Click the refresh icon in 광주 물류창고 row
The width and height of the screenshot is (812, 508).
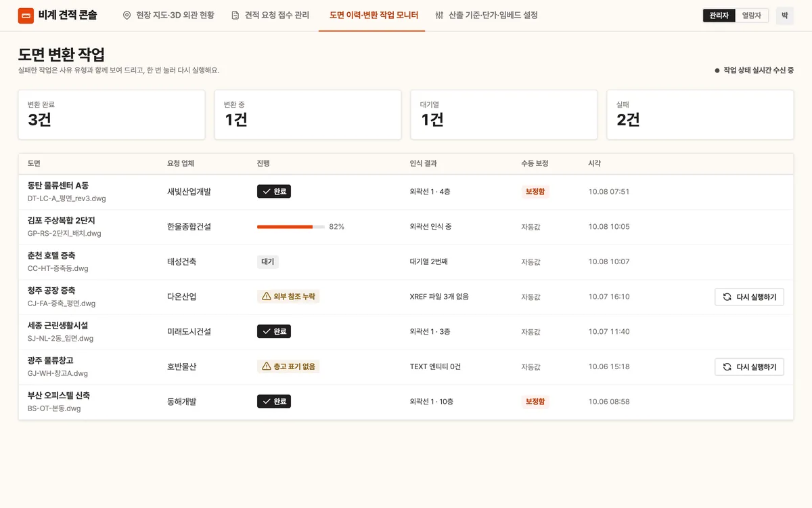pos(727,367)
